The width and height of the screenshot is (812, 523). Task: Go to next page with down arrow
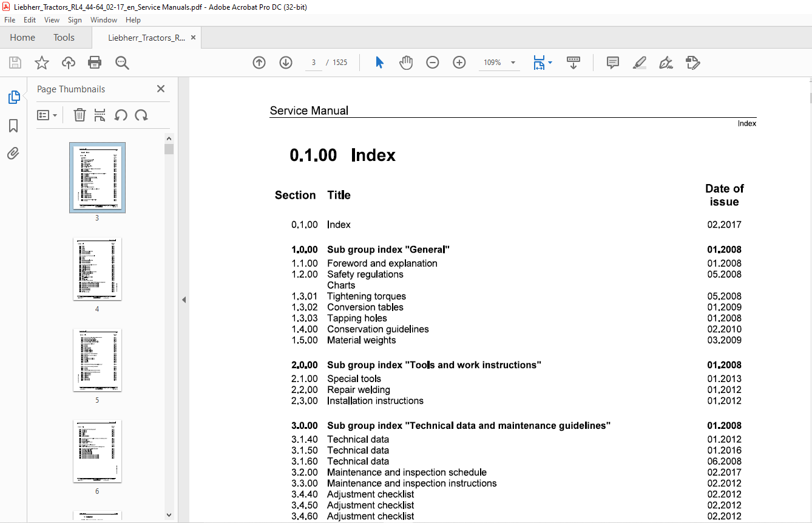pyautogui.click(x=286, y=63)
